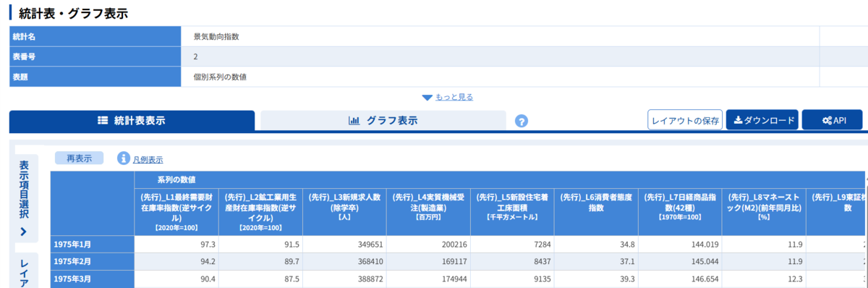Switch to the 統計表表示 tab
Screen dimensions: 868x288
[132, 121]
